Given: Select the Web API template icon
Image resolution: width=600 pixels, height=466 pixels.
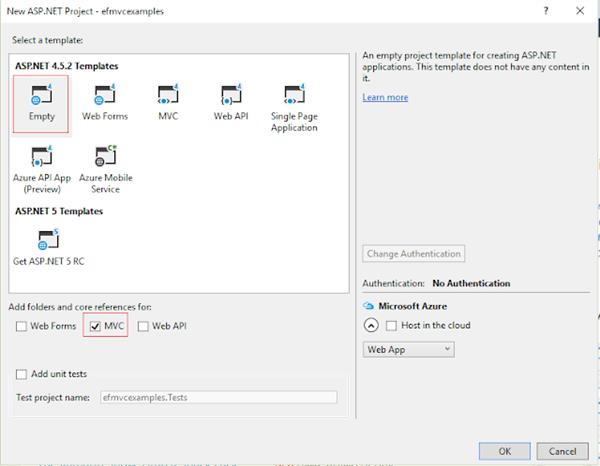Looking at the screenshot, I should 229,96.
